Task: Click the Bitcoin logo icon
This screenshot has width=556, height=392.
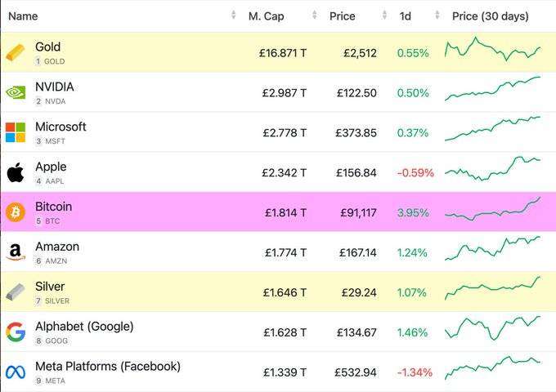Action: pyautogui.click(x=16, y=212)
